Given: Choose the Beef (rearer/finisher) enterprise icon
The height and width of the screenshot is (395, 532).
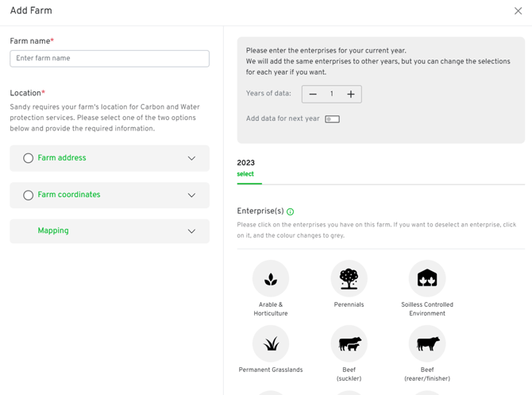Looking at the screenshot, I should pyautogui.click(x=427, y=344).
